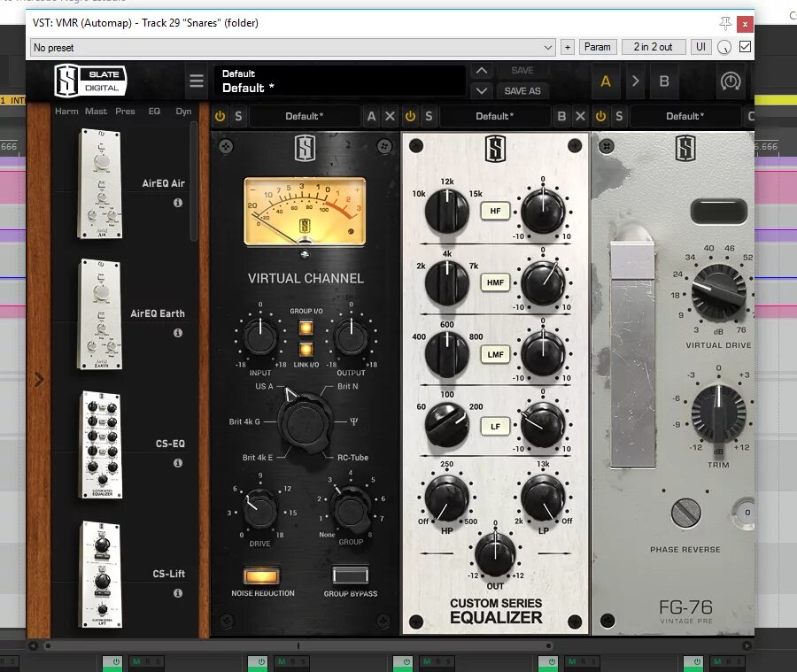The width and height of the screenshot is (797, 672).
Task: Click the Virtual Channel DRIVE knob
Action: point(259,508)
